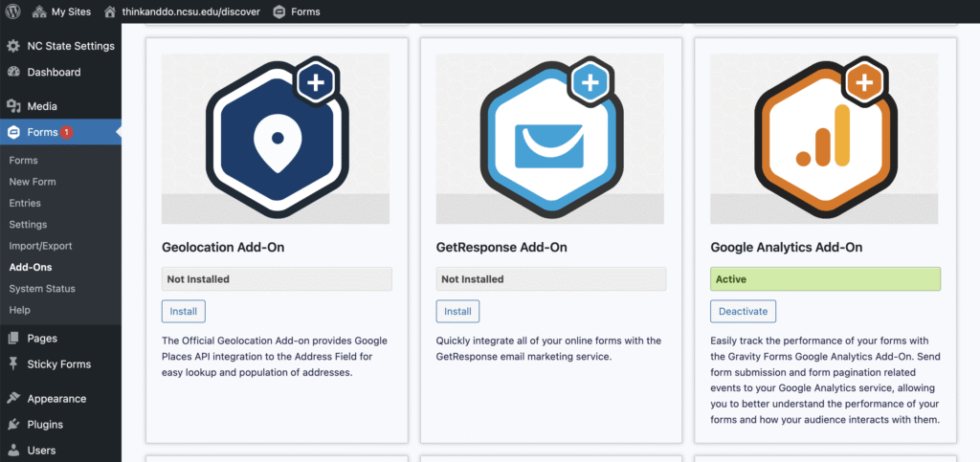Open My Sites in admin bar
980x462 pixels.
(x=63, y=11)
